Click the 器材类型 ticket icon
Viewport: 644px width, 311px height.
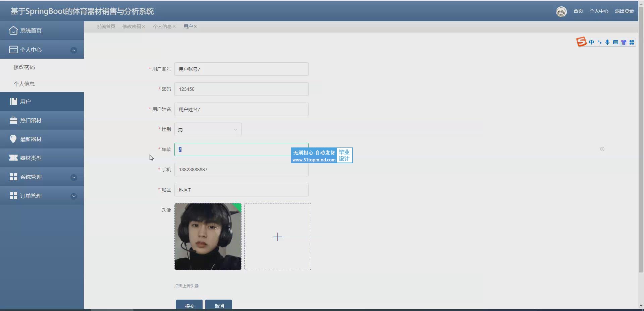click(x=13, y=158)
